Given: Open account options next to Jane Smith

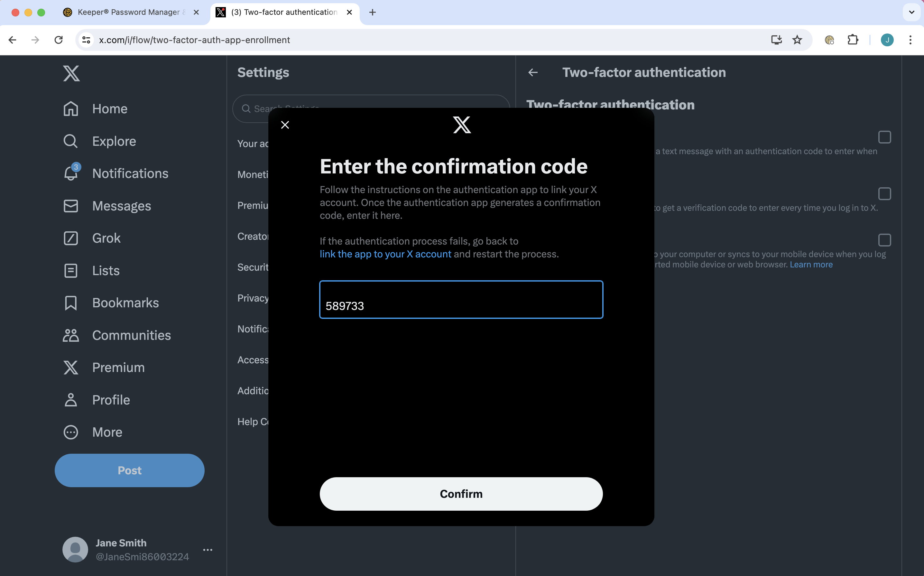Looking at the screenshot, I should [208, 550].
